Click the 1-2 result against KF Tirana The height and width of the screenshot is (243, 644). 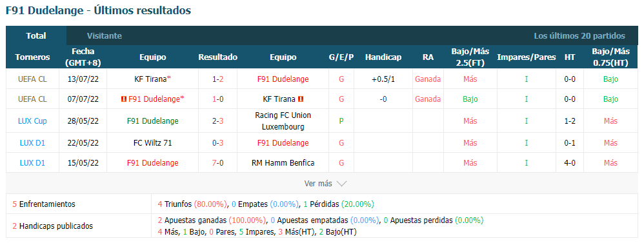click(217, 79)
